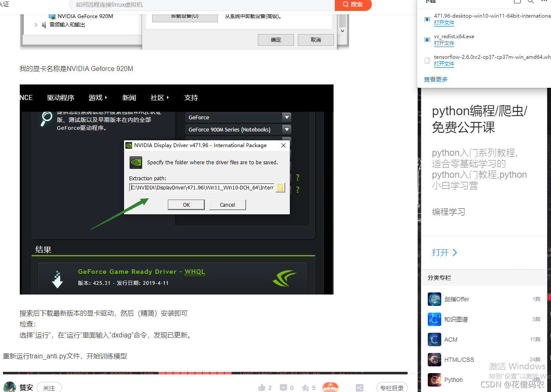Image resolution: width=551 pixels, height=392 pixels.
Task: Open the 新闻 menu in NVIDIA page
Action: coord(129,97)
